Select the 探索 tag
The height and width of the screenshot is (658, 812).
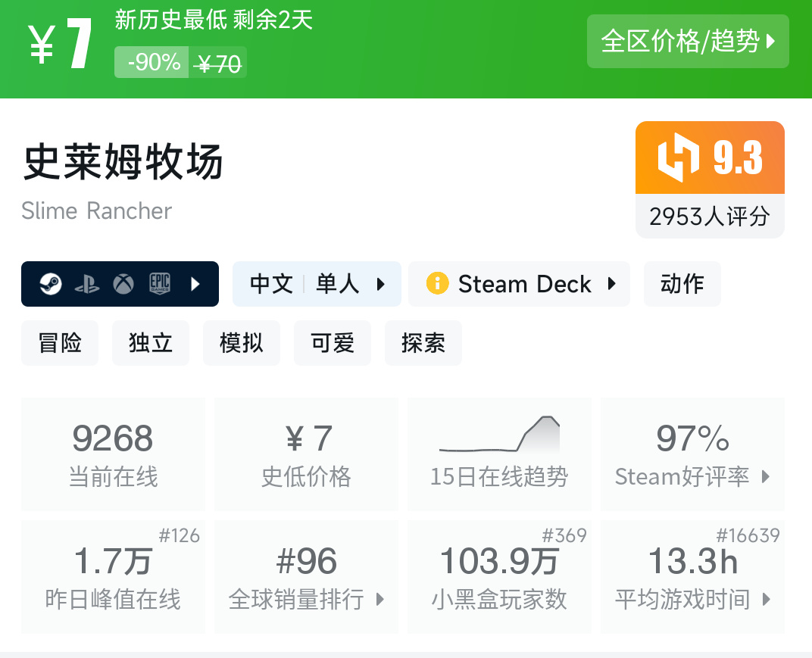423,343
